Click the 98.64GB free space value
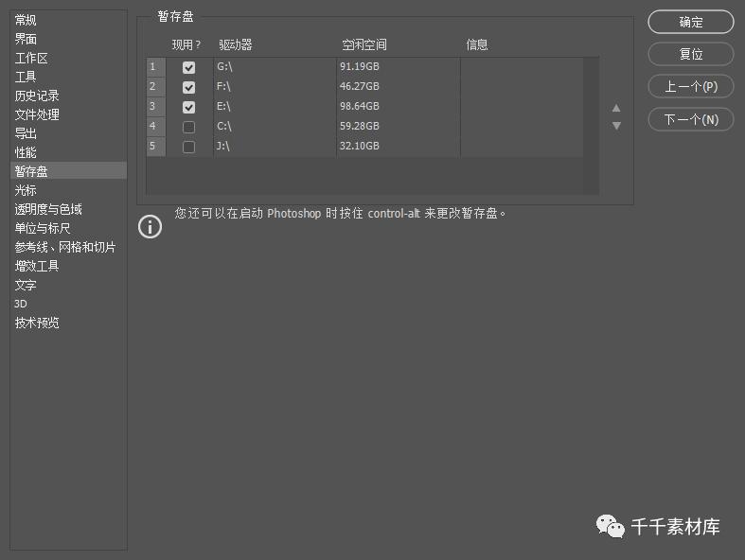Image resolution: width=745 pixels, height=560 pixels. [x=360, y=106]
